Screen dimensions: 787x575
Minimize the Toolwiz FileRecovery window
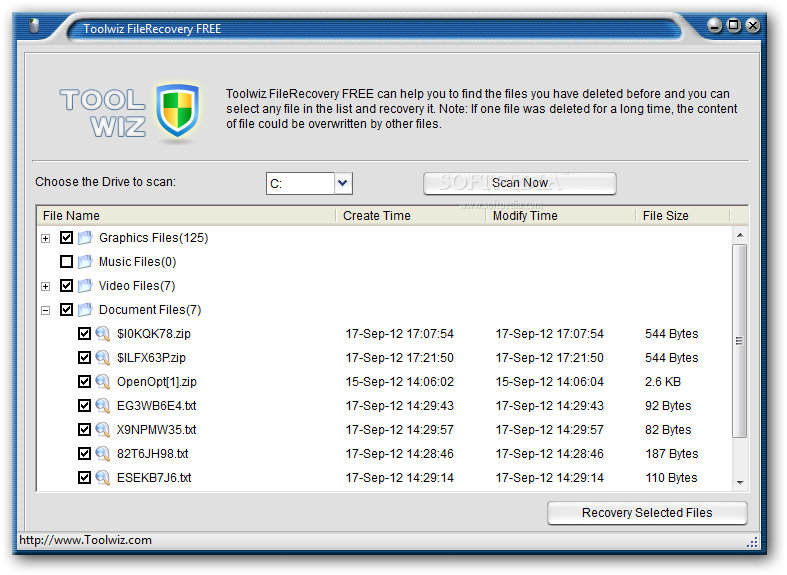point(714,25)
